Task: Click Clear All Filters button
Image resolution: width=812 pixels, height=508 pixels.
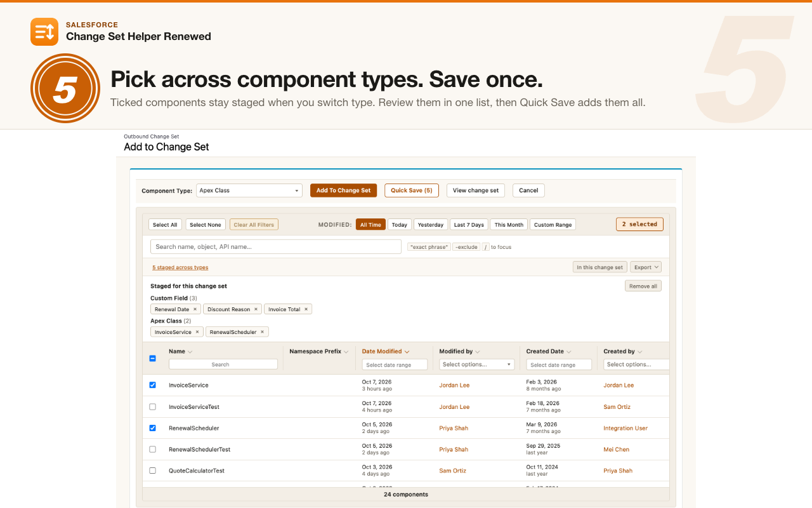Action: tap(254, 225)
